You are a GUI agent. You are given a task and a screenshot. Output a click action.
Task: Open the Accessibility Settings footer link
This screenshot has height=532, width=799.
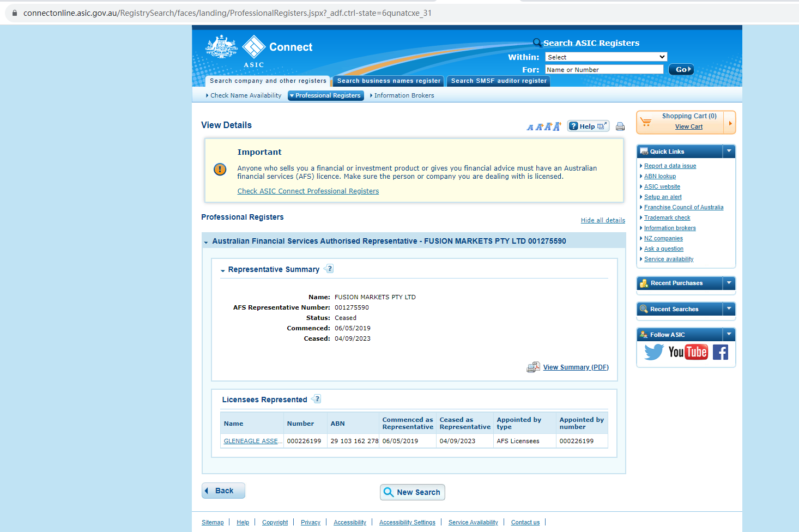click(x=407, y=522)
